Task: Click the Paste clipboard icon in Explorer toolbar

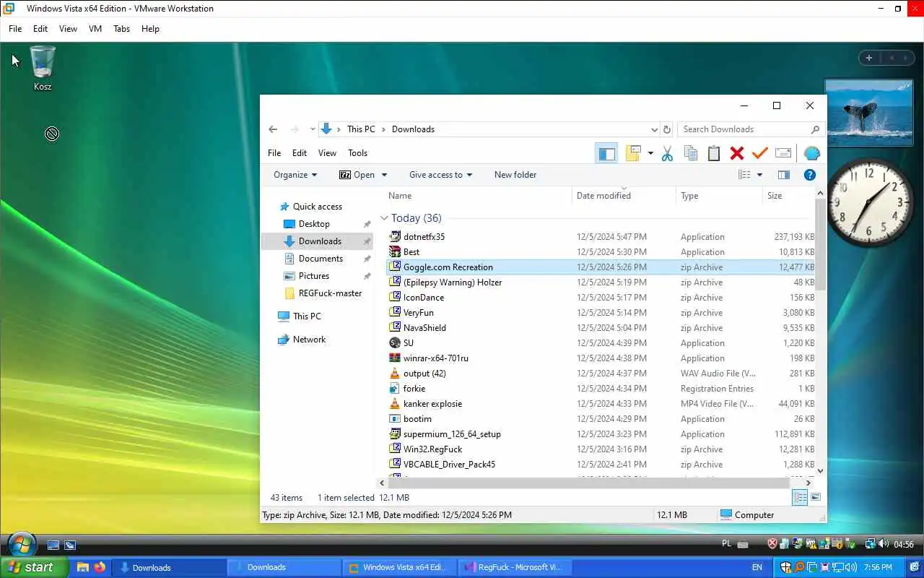Action: click(714, 153)
